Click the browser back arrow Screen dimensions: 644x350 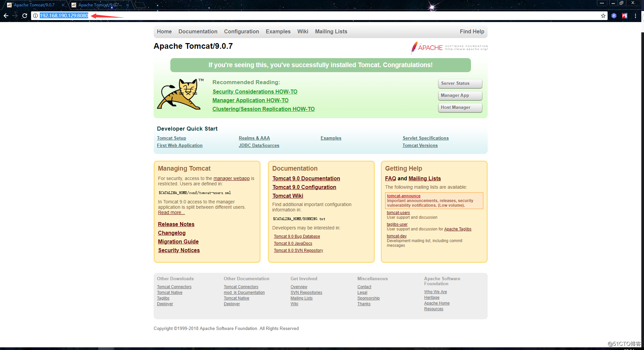pyautogui.click(x=6, y=16)
